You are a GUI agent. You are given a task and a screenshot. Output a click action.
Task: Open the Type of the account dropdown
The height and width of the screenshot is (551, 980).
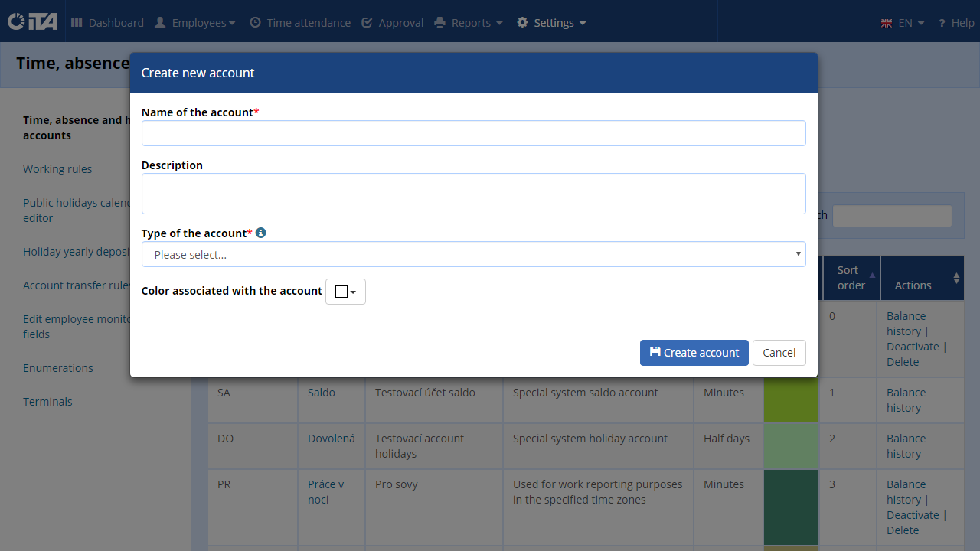pyautogui.click(x=474, y=254)
